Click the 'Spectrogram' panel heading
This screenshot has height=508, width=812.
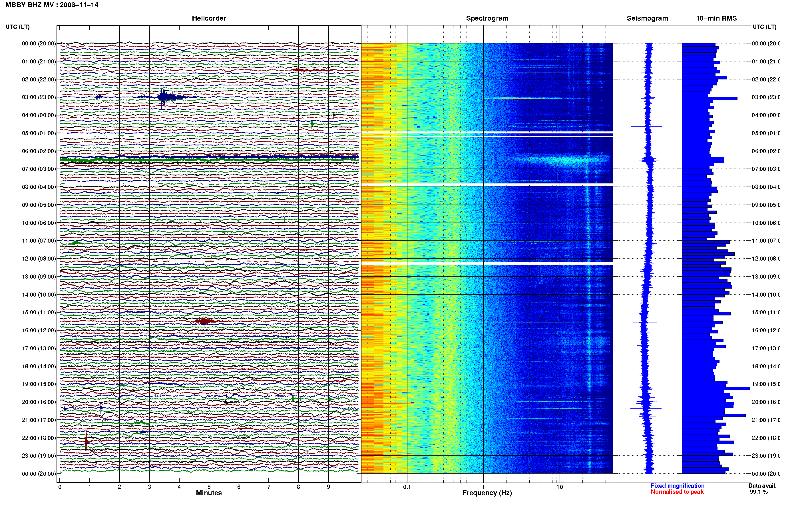[487, 18]
